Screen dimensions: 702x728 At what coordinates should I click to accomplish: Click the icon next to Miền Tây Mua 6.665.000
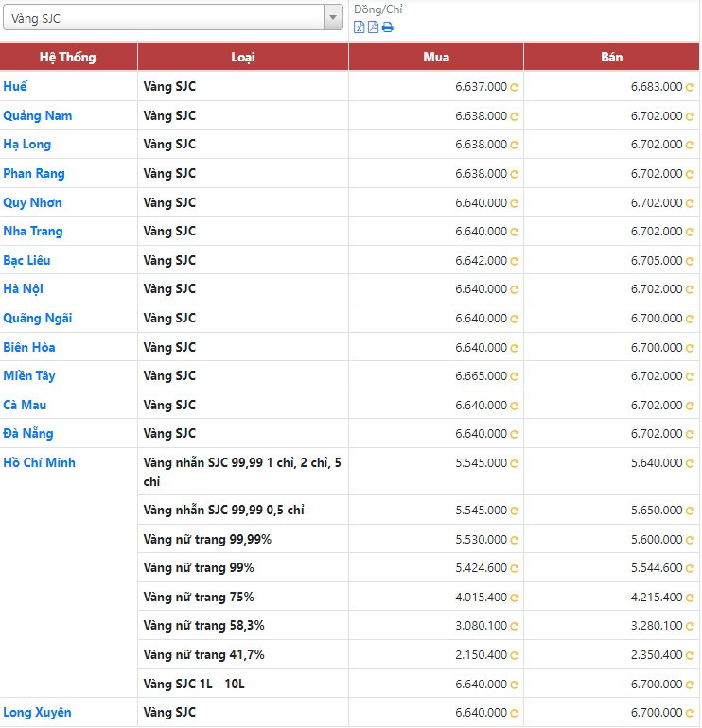(514, 376)
